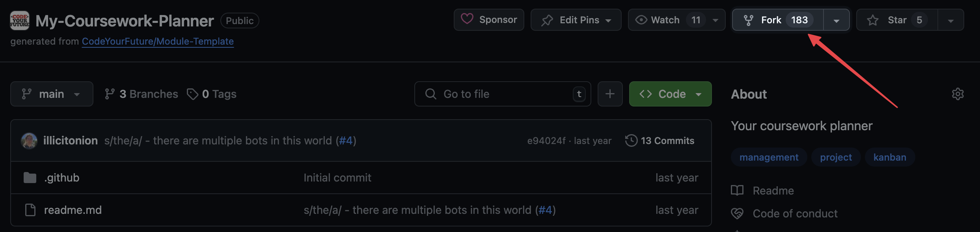
Task: Click the add file plus icon
Action: (610, 94)
